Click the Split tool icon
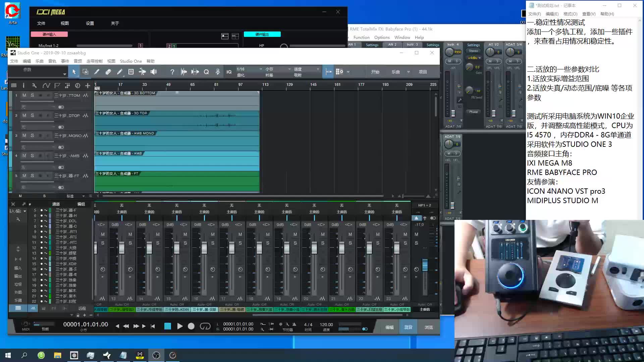 pyautogui.click(x=97, y=72)
